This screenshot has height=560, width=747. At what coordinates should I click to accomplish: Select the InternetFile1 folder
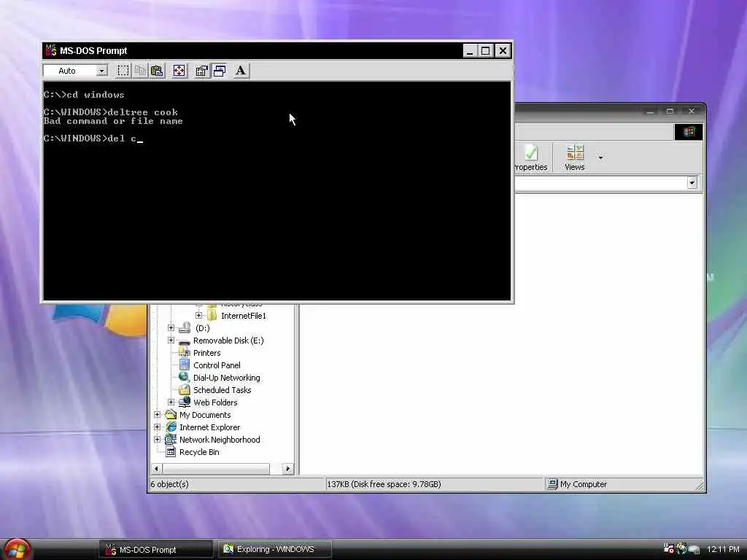point(244,316)
